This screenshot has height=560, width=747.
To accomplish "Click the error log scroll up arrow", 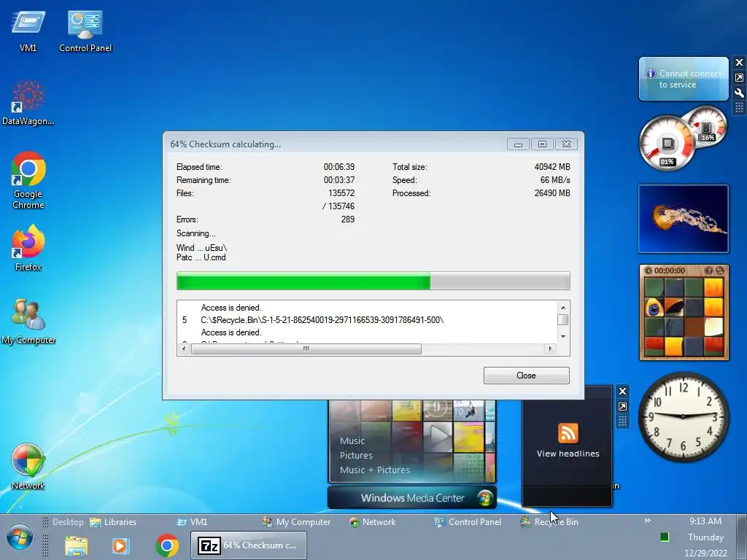I will pyautogui.click(x=563, y=308).
